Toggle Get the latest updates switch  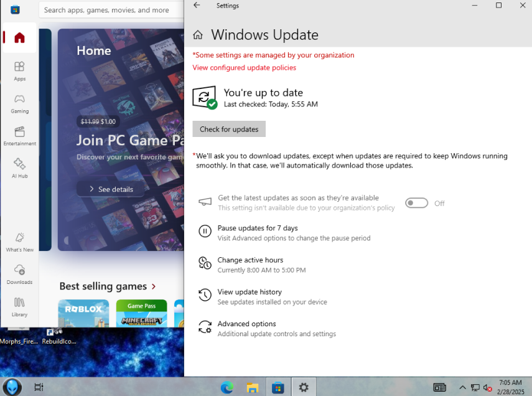pos(417,203)
